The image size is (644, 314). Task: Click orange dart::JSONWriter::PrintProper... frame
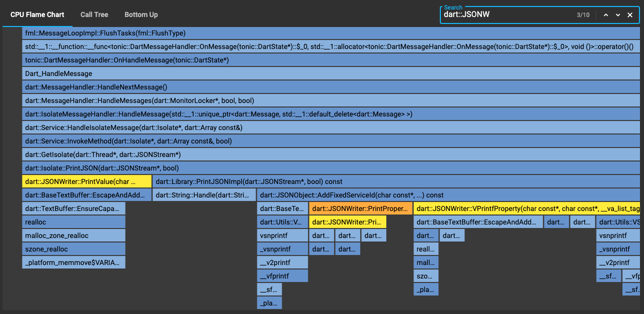pos(361,208)
